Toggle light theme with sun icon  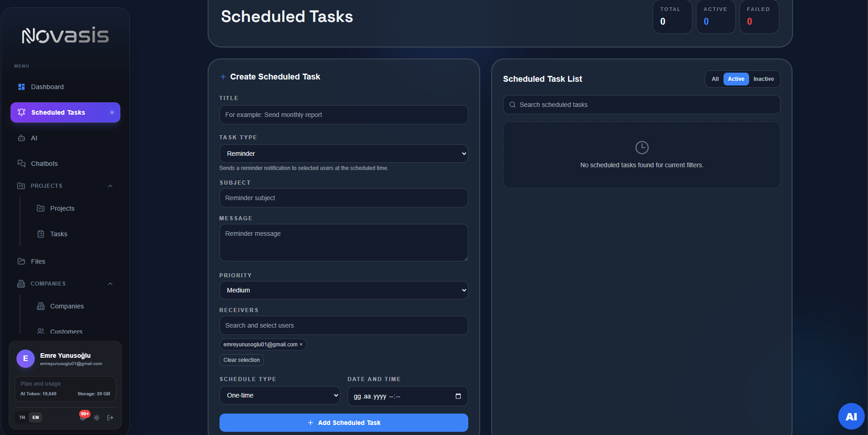click(96, 418)
